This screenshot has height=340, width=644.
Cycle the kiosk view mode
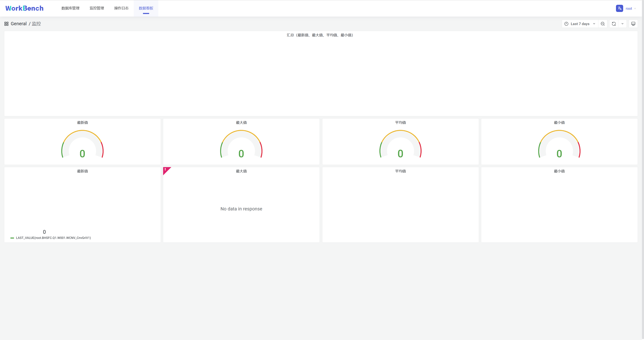click(633, 24)
